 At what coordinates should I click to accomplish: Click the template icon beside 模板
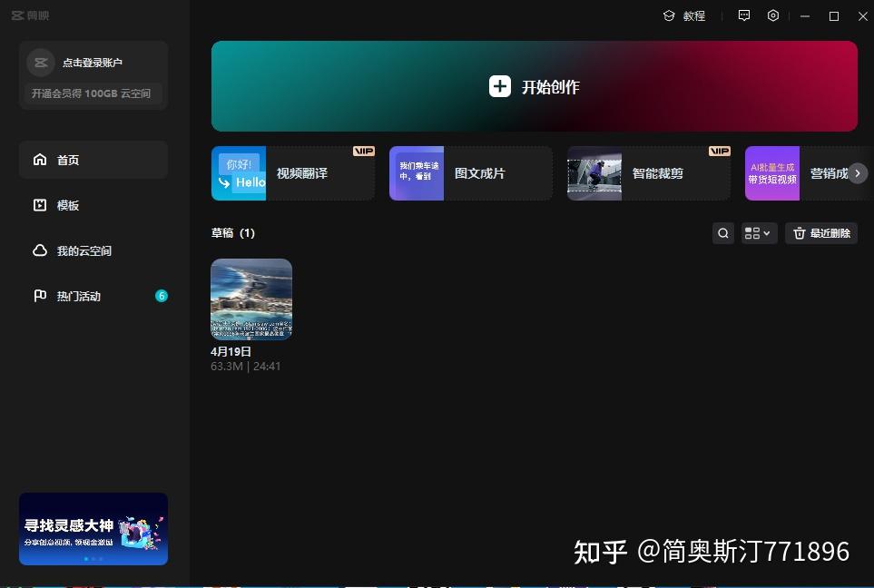pos(40,205)
